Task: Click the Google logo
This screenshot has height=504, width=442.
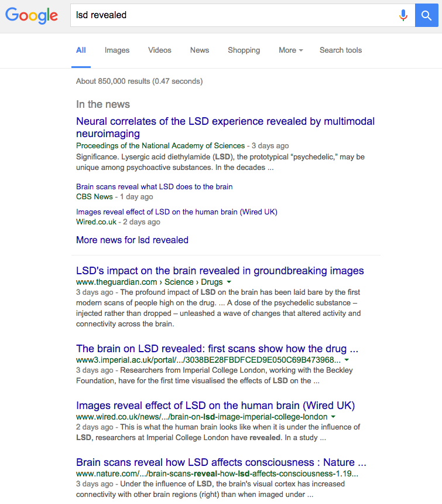Action: 32,15
